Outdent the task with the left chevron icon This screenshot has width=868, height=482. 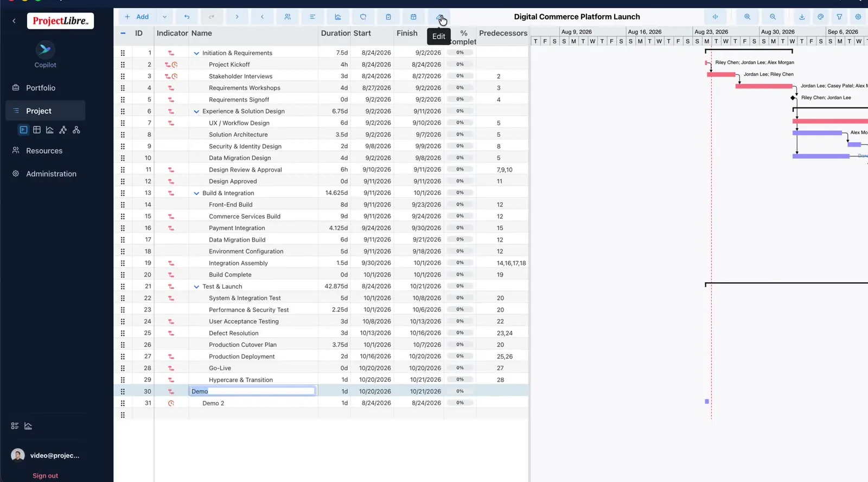[x=262, y=17]
